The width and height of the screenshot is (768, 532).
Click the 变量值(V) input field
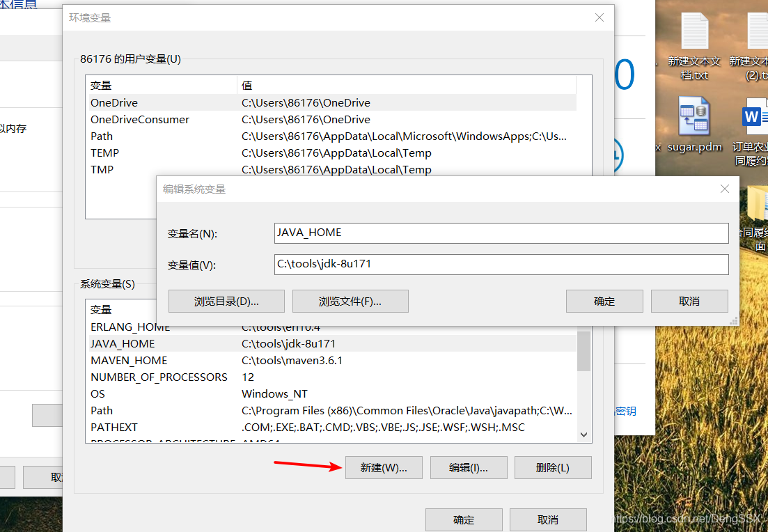pos(501,264)
